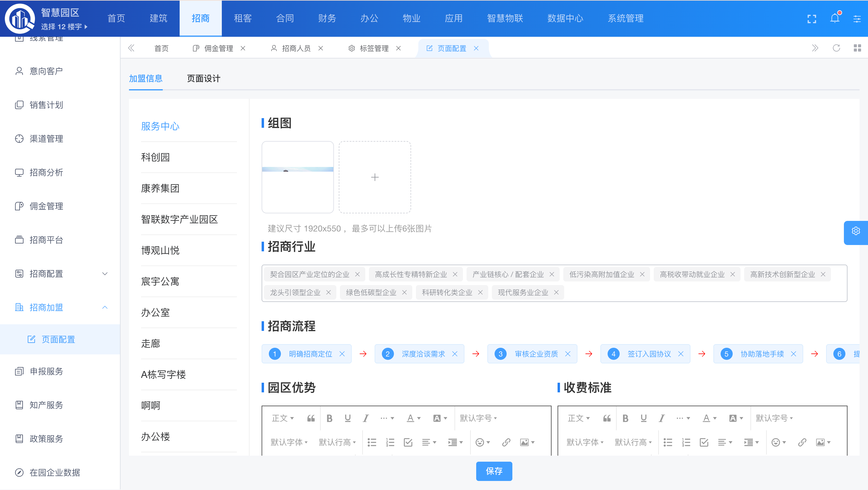Click the blue settings gear on right edge
The height and width of the screenshot is (490, 868).
[856, 231]
